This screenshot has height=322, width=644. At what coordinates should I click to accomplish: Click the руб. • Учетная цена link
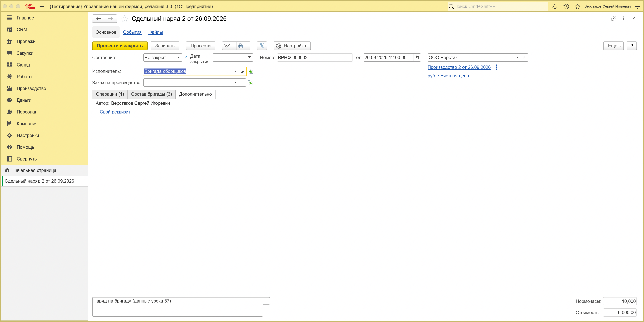click(448, 76)
